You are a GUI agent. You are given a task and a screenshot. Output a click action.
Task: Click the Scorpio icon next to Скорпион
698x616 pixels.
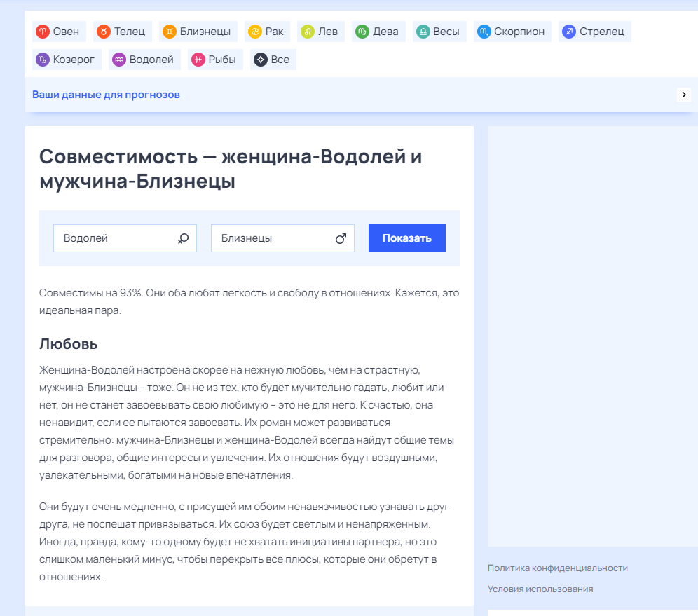[x=484, y=32]
